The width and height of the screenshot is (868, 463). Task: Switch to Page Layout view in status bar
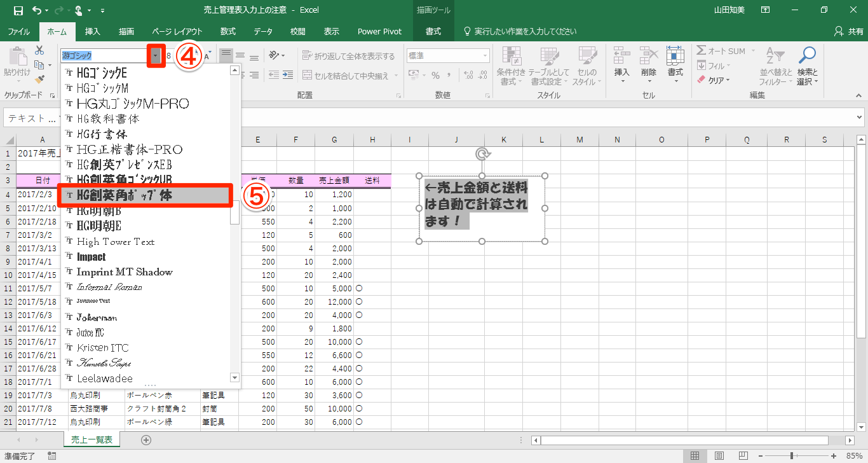719,456
